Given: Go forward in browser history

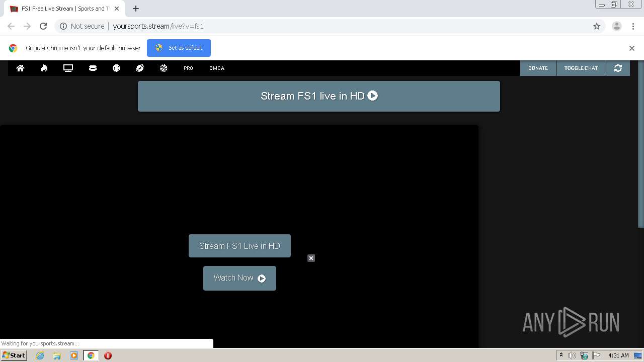Looking at the screenshot, I should (27, 26).
